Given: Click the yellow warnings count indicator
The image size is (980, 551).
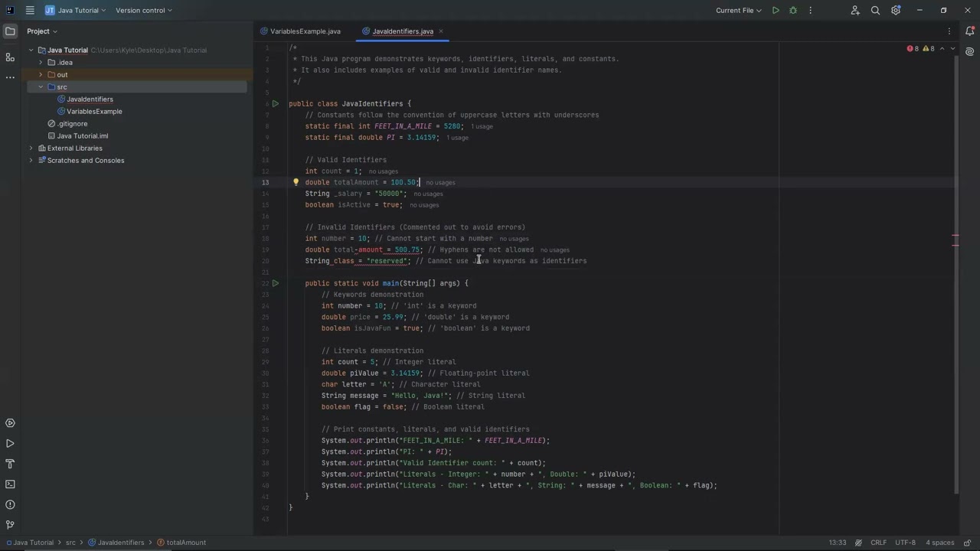Looking at the screenshot, I should (x=928, y=48).
